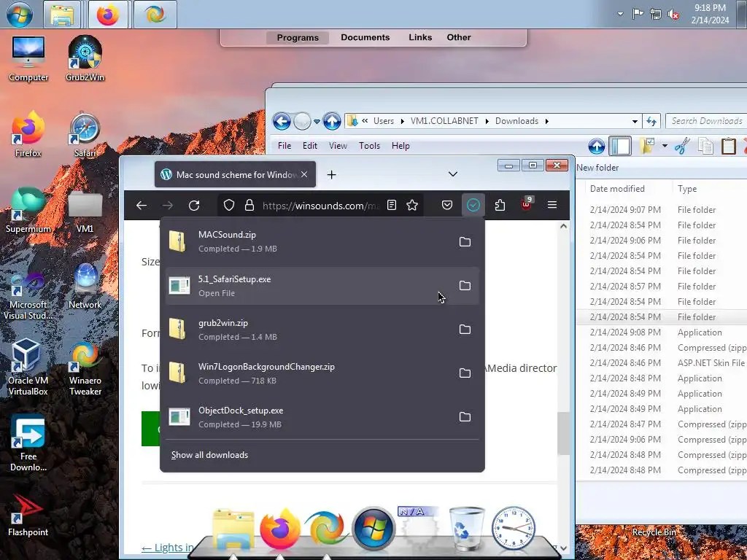Open the Firefox hamburger menu
The image size is (747, 560).
(x=552, y=205)
